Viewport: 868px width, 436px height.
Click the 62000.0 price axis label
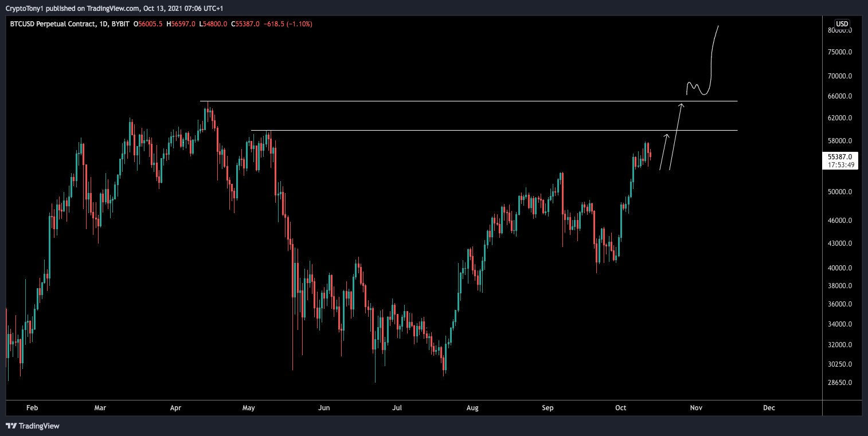(x=840, y=118)
